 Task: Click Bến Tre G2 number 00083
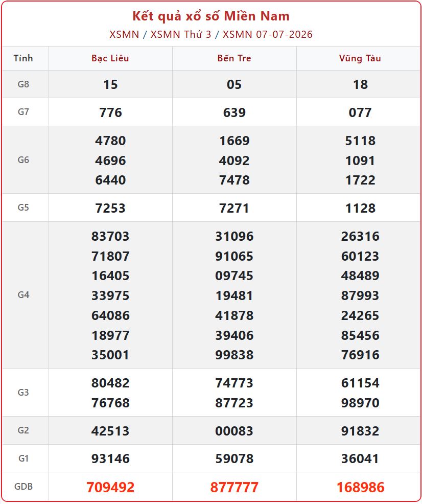click(234, 431)
